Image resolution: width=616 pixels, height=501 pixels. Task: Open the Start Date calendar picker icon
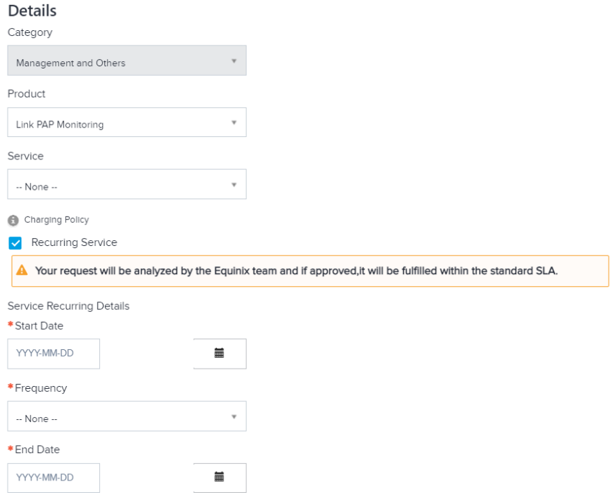[219, 353]
